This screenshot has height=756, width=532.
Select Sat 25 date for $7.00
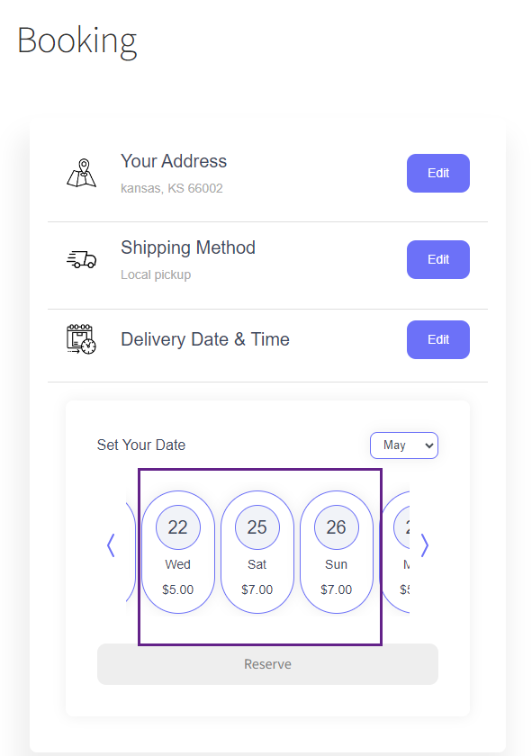[257, 552]
